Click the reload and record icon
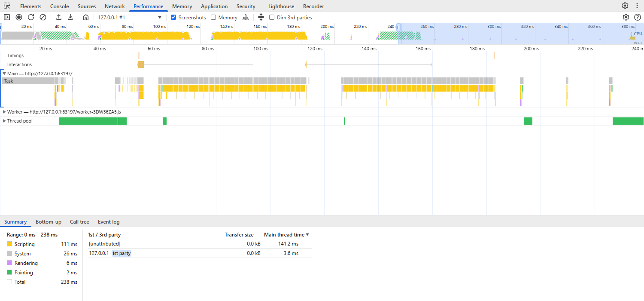This screenshot has height=301, width=644. pyautogui.click(x=31, y=17)
